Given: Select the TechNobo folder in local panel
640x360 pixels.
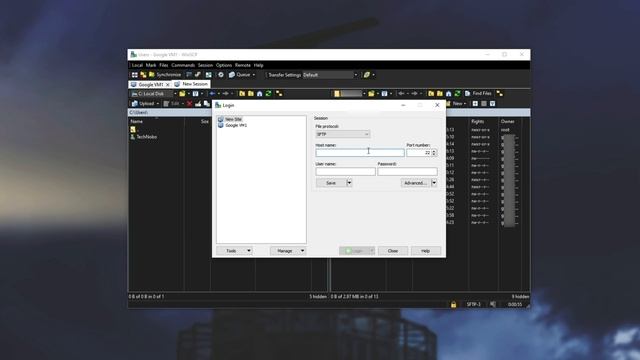Looking at the screenshot, I should (147, 137).
